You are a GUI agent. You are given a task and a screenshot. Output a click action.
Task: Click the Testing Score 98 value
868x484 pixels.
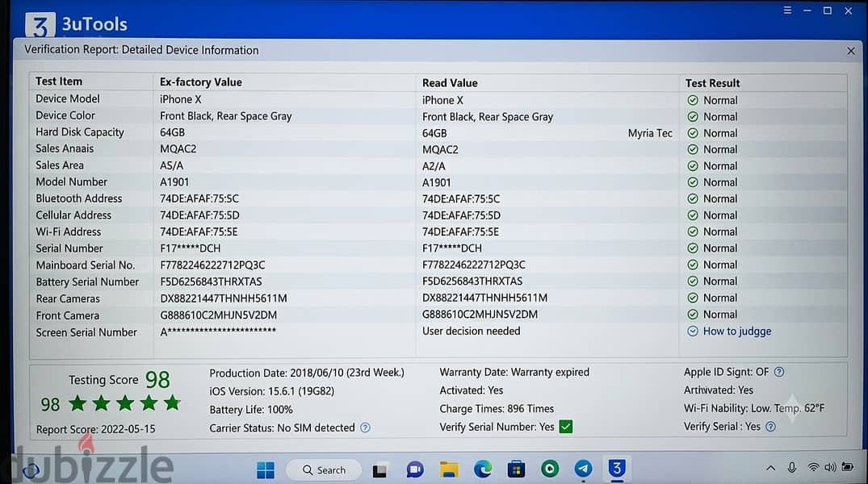coord(157,379)
